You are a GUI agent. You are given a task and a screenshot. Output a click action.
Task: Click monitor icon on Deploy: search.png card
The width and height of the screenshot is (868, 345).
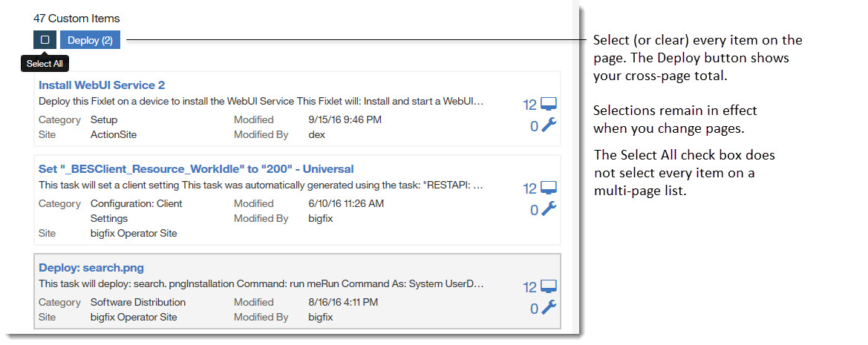pyautogui.click(x=549, y=287)
